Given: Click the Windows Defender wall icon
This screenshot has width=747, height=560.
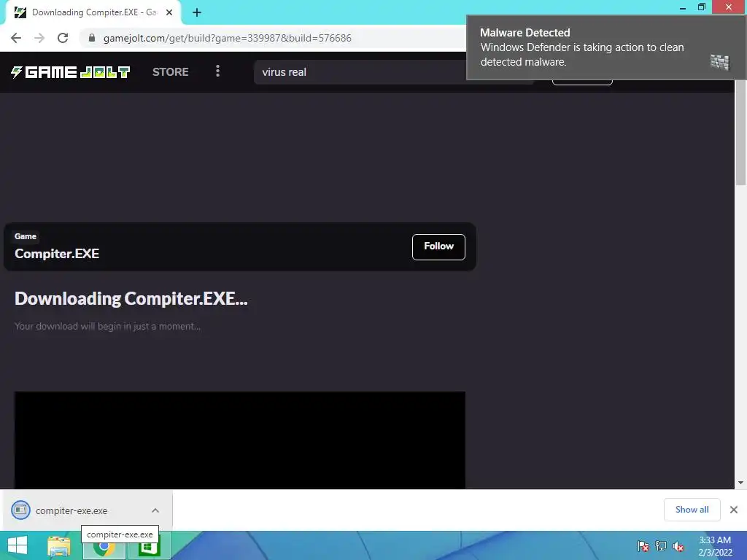Looking at the screenshot, I should click(720, 62).
